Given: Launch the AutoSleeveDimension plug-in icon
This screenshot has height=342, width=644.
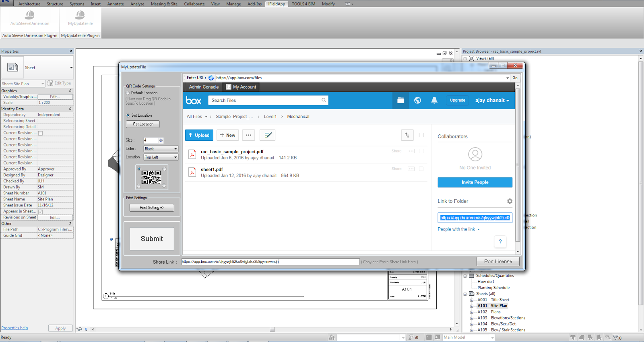Looking at the screenshot, I should (30, 15).
